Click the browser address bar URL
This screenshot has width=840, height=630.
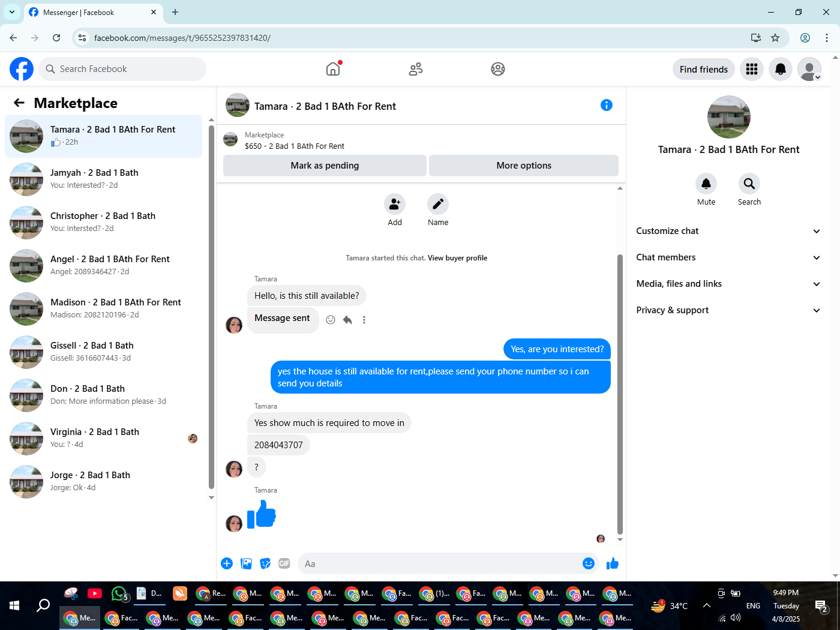pos(182,38)
